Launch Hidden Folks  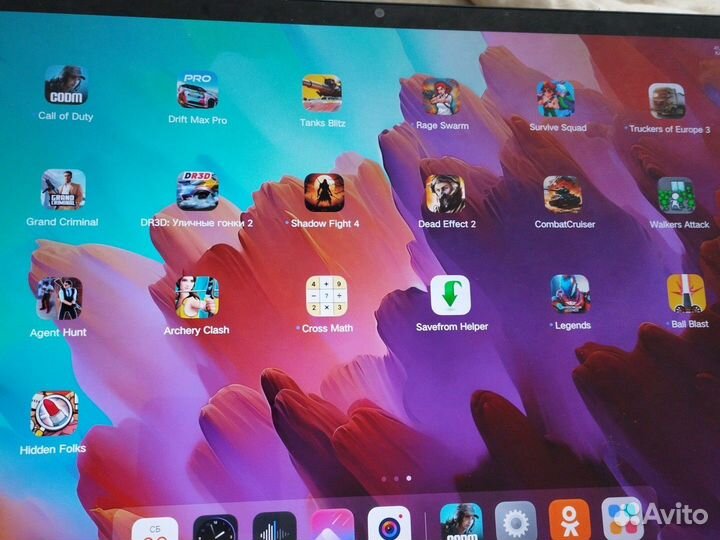pyautogui.click(x=54, y=413)
